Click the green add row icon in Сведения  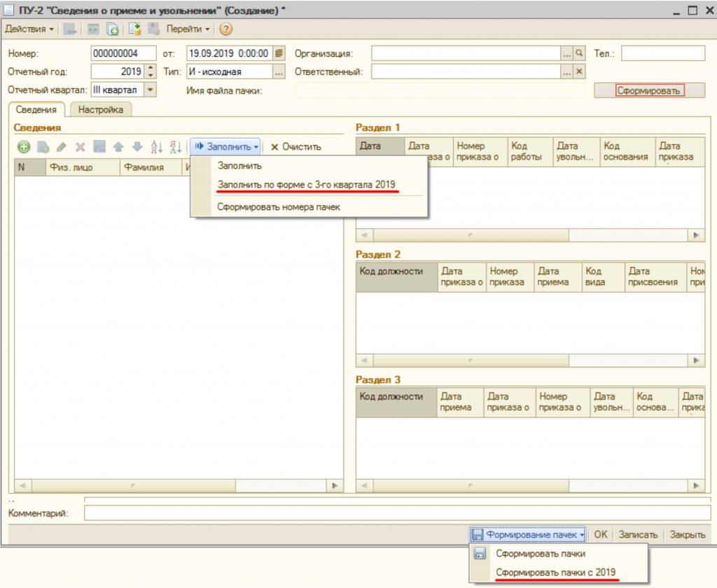[24, 147]
